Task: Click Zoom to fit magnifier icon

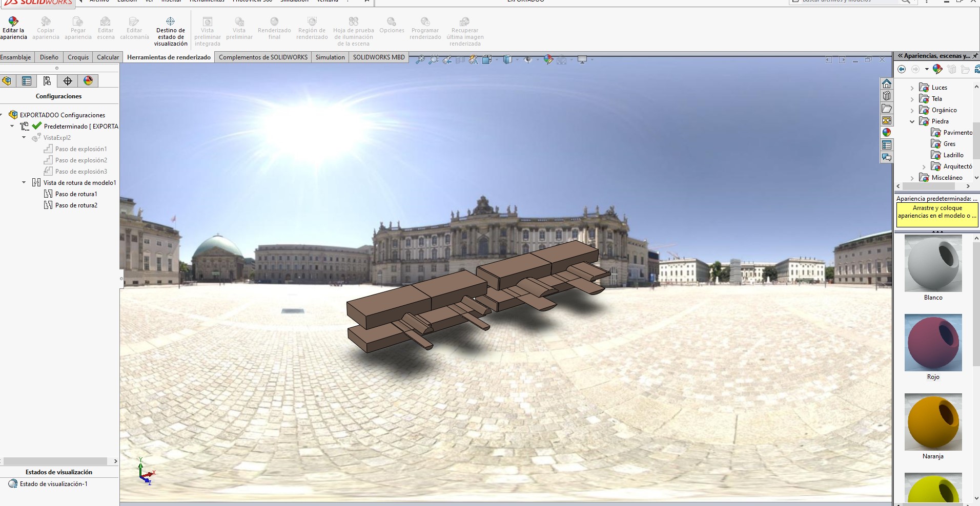Action: pyautogui.click(x=420, y=60)
